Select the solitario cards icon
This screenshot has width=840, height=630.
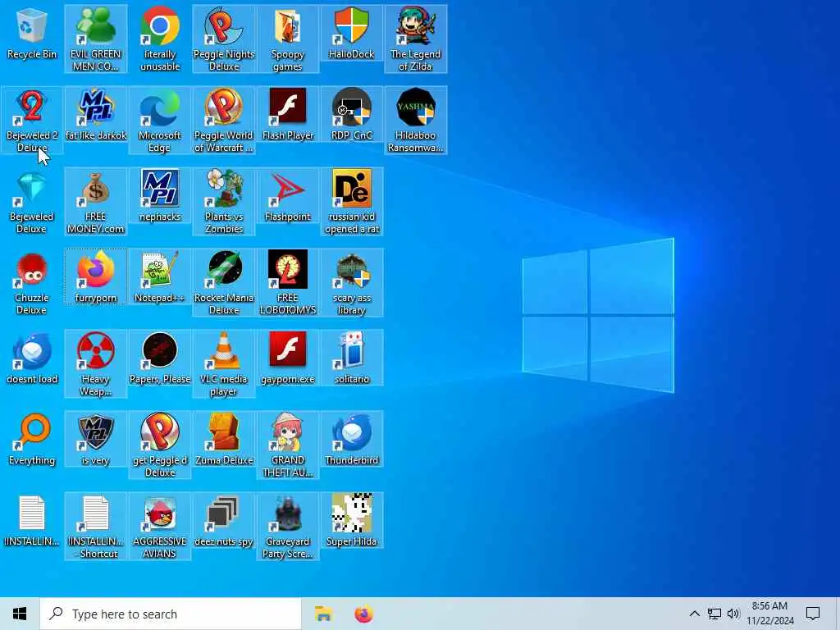click(352, 358)
